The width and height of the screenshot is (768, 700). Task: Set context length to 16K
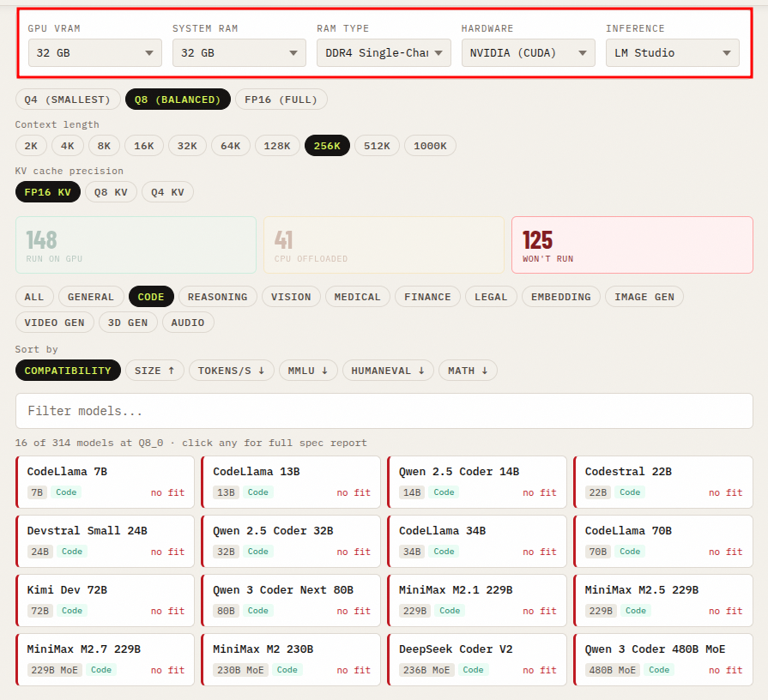click(x=144, y=145)
